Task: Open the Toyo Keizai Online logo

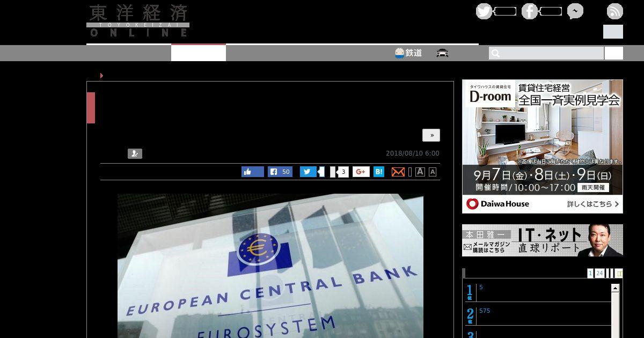Action: (x=138, y=21)
